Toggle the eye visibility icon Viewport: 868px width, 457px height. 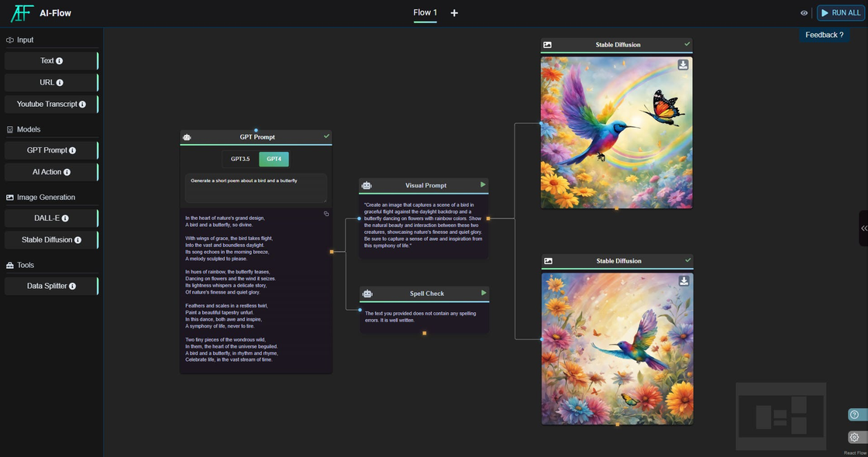click(804, 13)
